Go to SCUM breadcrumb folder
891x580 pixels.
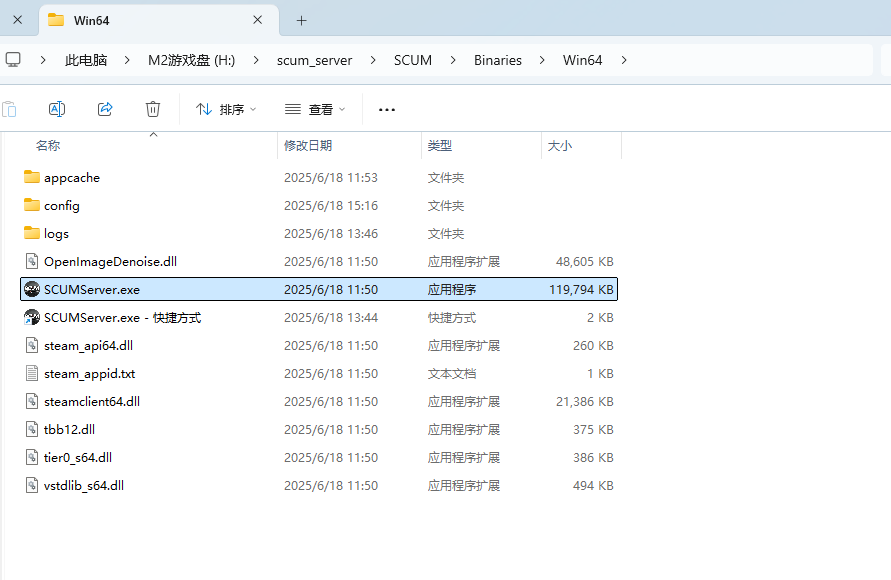(x=413, y=60)
